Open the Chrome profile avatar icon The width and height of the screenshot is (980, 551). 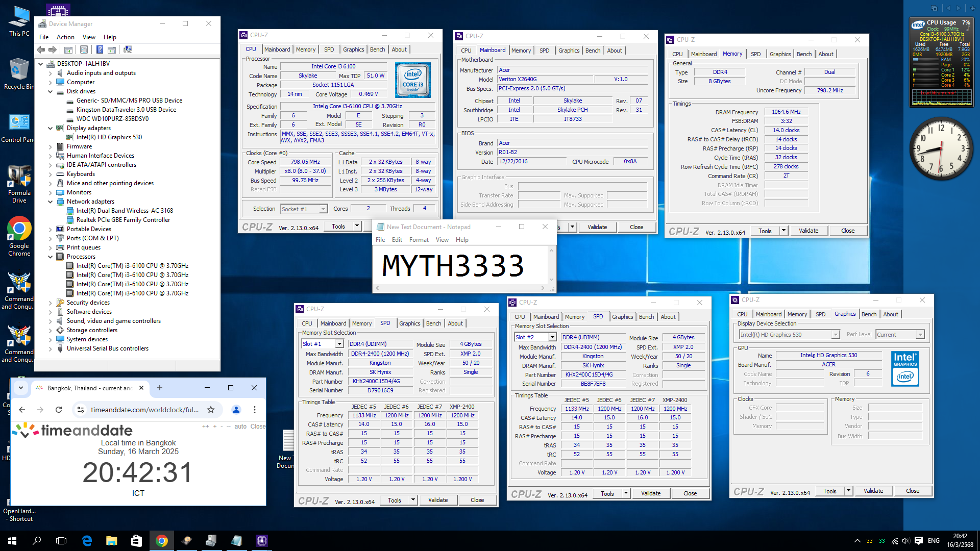coord(236,410)
